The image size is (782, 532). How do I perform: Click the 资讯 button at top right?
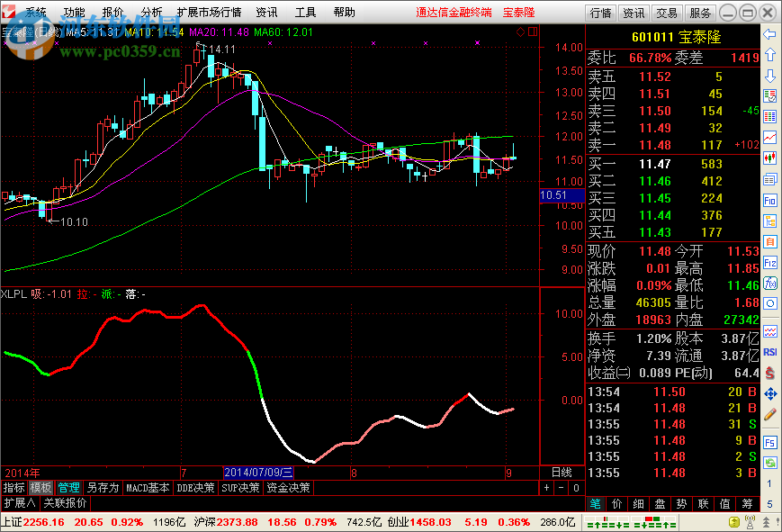coord(634,13)
